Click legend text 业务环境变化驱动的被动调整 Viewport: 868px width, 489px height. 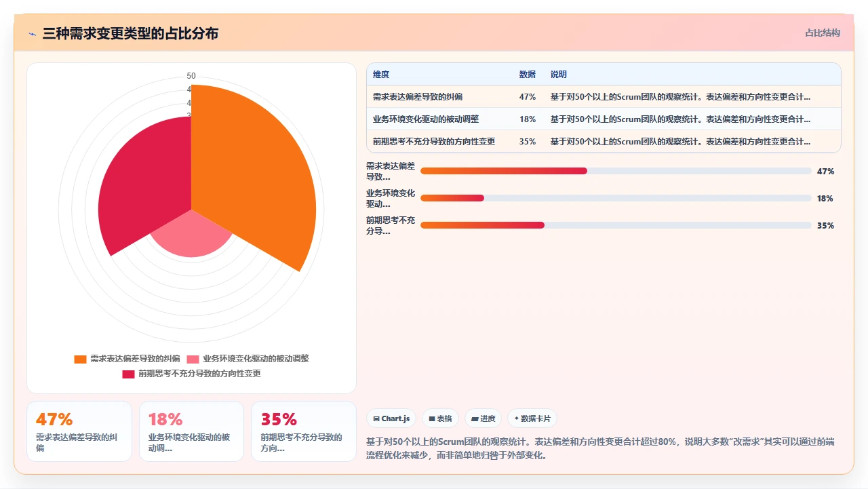tap(256, 359)
